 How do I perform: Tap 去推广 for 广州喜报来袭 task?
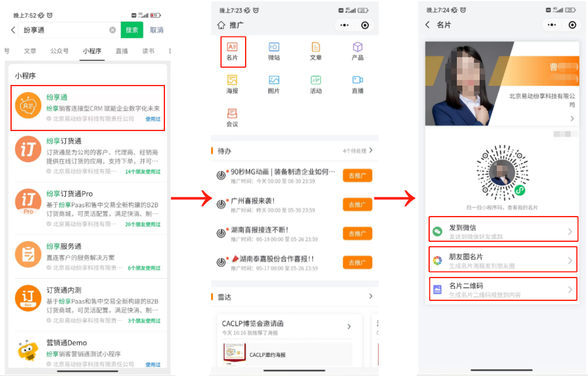(x=357, y=205)
